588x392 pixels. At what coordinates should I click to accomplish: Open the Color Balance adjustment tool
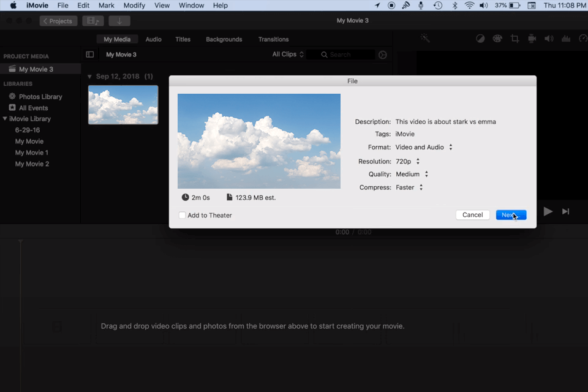click(480, 38)
